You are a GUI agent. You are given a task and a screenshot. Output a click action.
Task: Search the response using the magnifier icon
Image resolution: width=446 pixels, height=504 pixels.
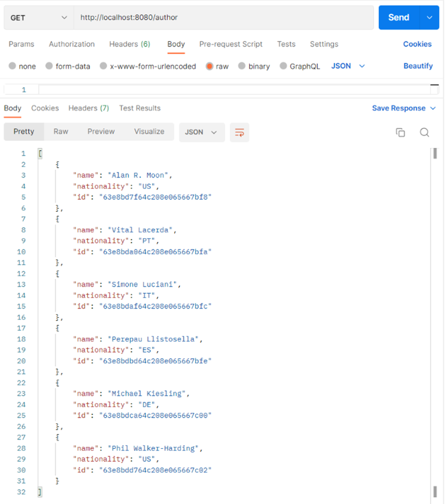[x=425, y=132]
